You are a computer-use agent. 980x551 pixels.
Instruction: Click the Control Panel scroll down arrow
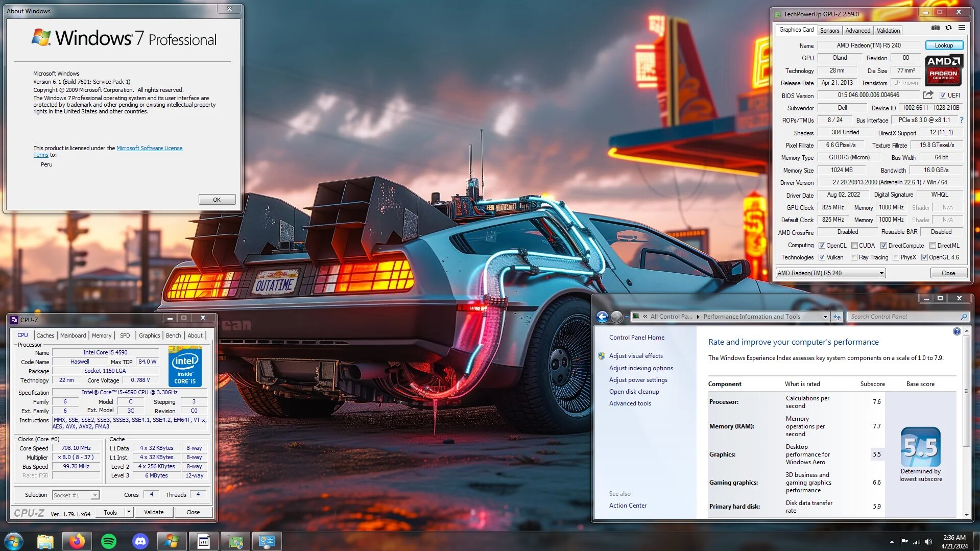point(966,515)
